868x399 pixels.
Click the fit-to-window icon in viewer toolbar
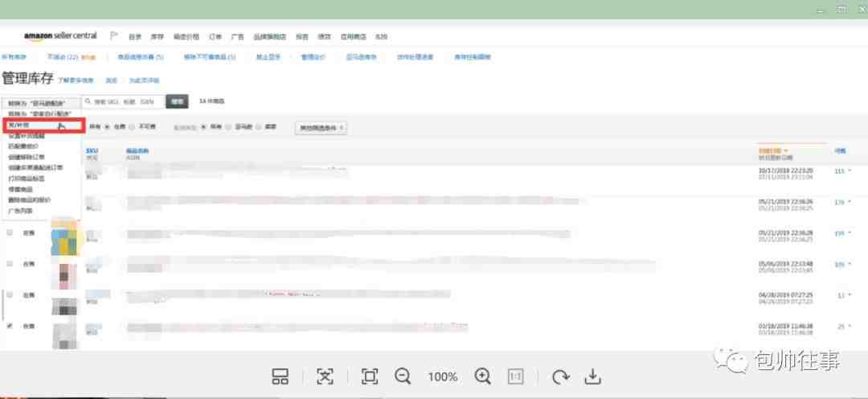coord(369,376)
